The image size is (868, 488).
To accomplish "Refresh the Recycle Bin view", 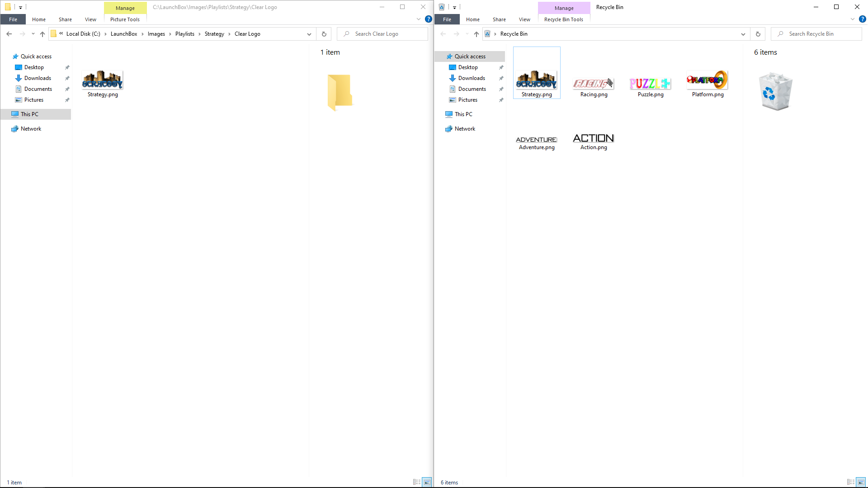I will (x=758, y=34).
